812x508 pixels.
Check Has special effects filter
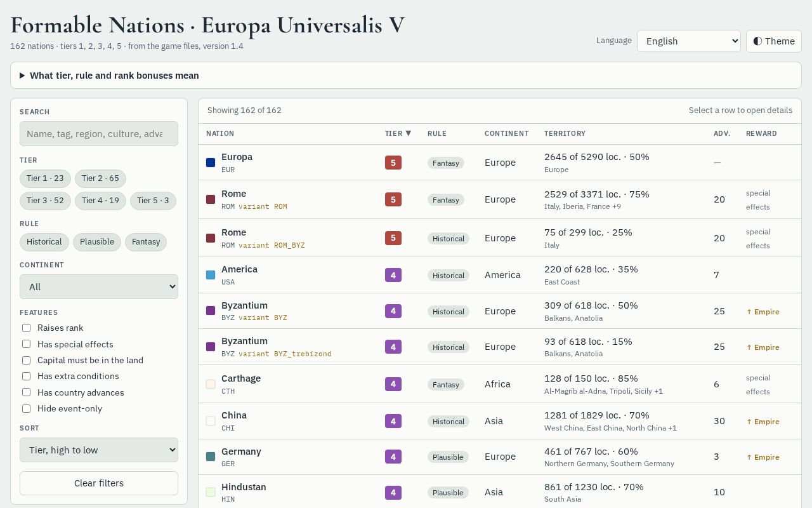click(27, 344)
